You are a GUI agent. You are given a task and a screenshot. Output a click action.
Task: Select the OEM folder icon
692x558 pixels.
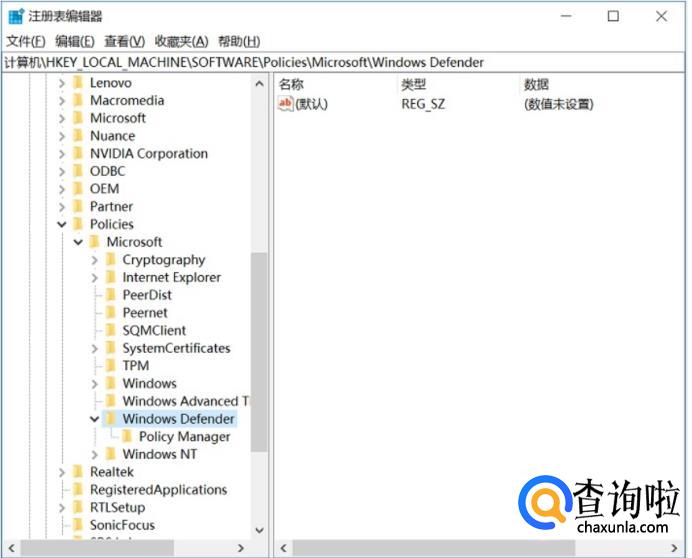click(x=78, y=189)
